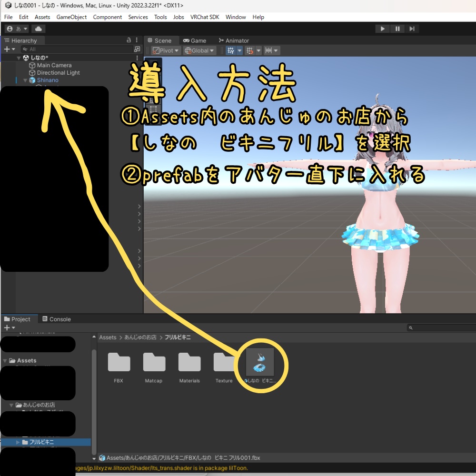Open increment snapping dropdown
The width and height of the screenshot is (476, 476).
point(271,51)
